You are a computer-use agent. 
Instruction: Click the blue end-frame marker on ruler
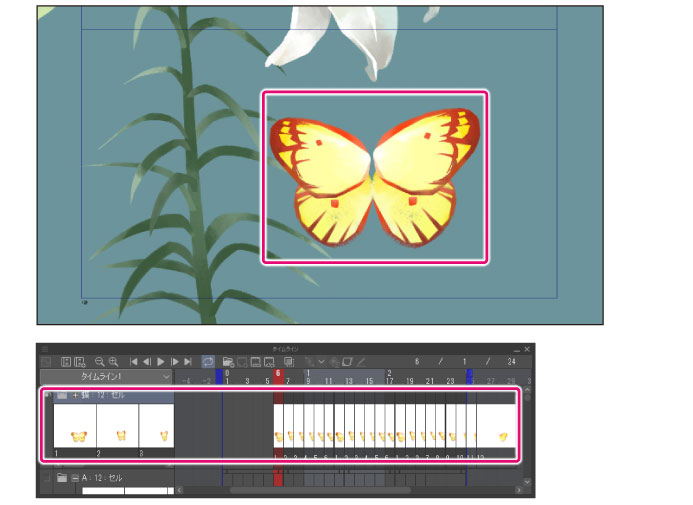pos(469,377)
